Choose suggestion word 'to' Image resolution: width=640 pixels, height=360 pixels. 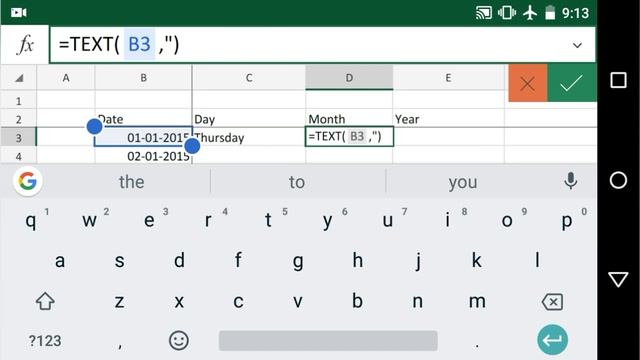(x=297, y=182)
